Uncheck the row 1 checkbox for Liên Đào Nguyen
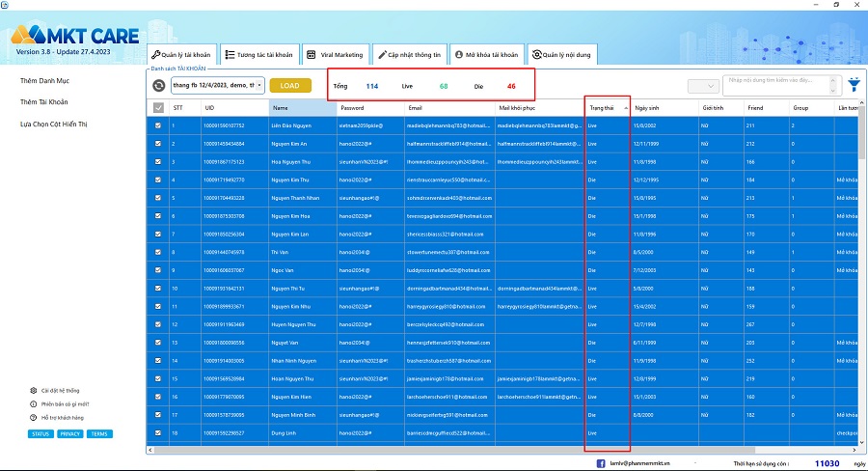 tap(158, 125)
